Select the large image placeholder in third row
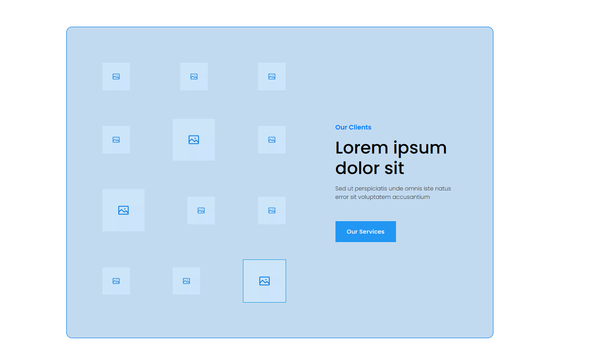 (x=123, y=210)
